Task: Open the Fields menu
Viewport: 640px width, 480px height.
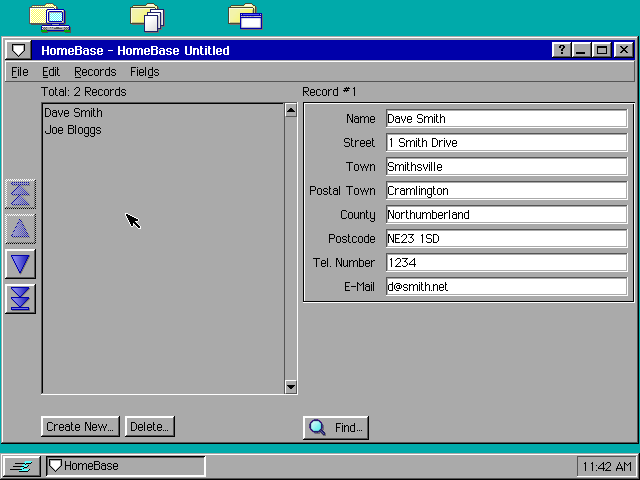Action: tap(144, 72)
